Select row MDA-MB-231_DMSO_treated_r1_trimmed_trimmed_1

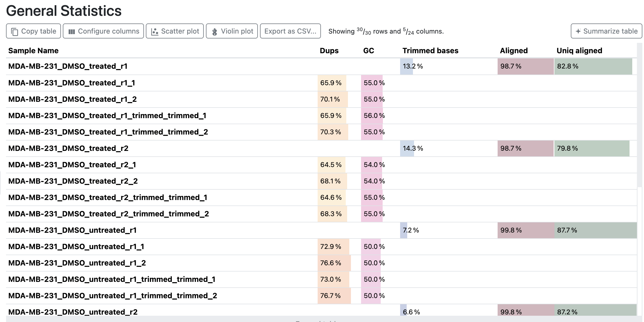(x=321, y=116)
